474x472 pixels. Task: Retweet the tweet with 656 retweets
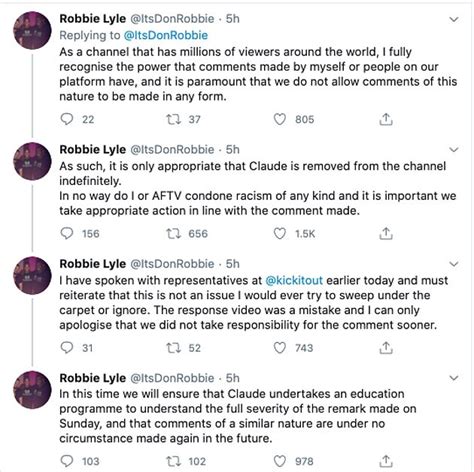173,233
